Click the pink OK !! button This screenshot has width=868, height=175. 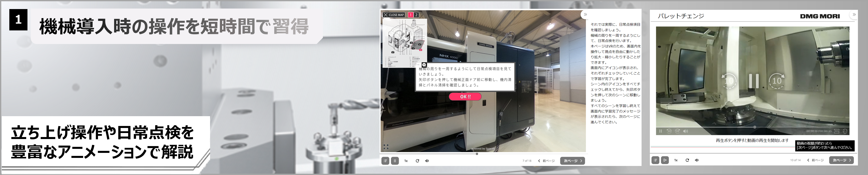[x=465, y=97]
